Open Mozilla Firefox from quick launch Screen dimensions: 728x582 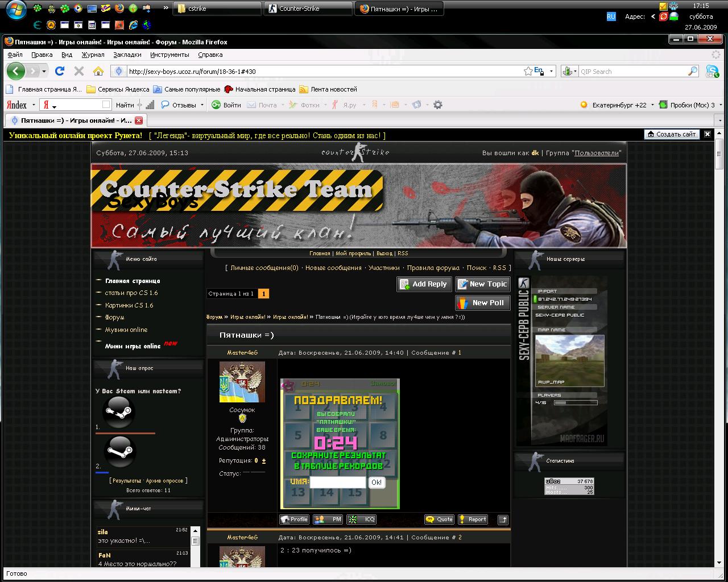point(119,9)
